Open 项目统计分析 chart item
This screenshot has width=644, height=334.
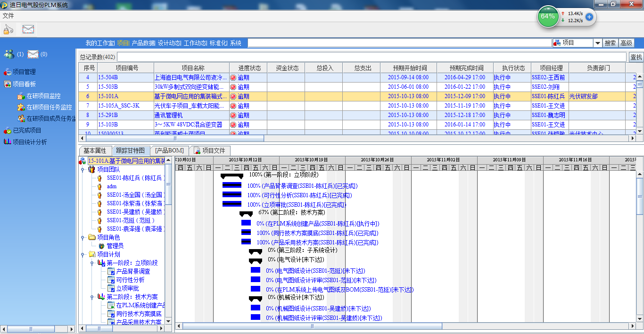click(x=30, y=142)
